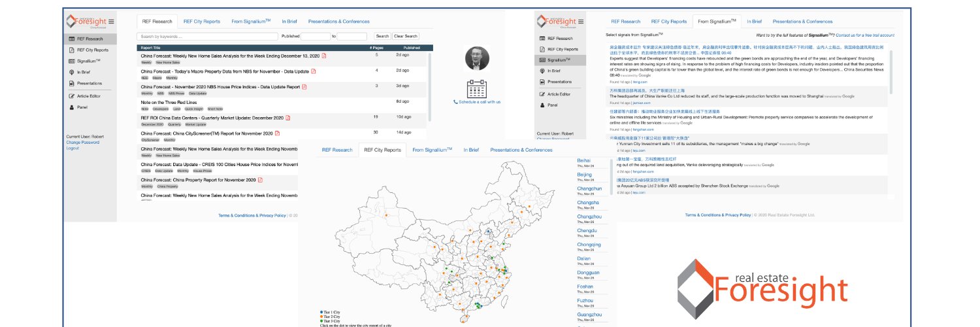This screenshot has width=980, height=327.
Task: Open Presentations & Conferences tab in left window
Action: click(338, 22)
